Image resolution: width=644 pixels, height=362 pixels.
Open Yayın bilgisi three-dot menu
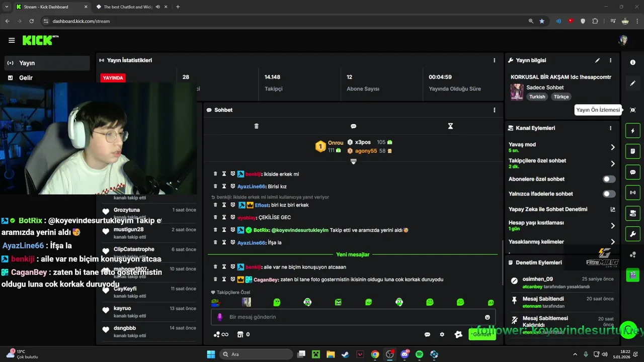coord(610,60)
